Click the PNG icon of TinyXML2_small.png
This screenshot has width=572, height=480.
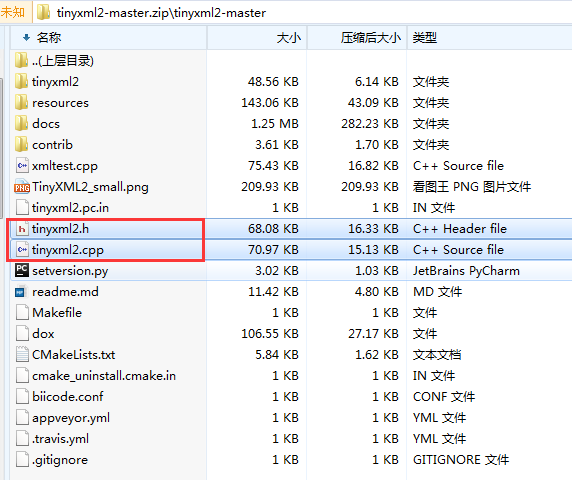22,187
